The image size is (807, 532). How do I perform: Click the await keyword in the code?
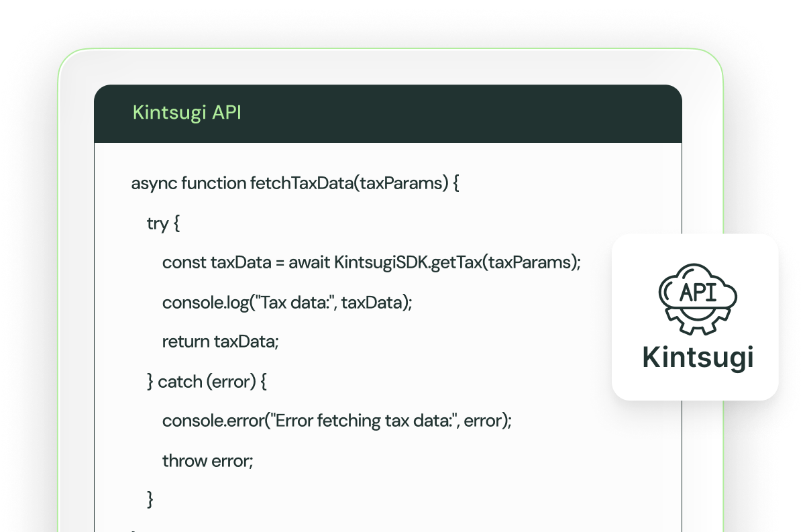tap(309, 262)
